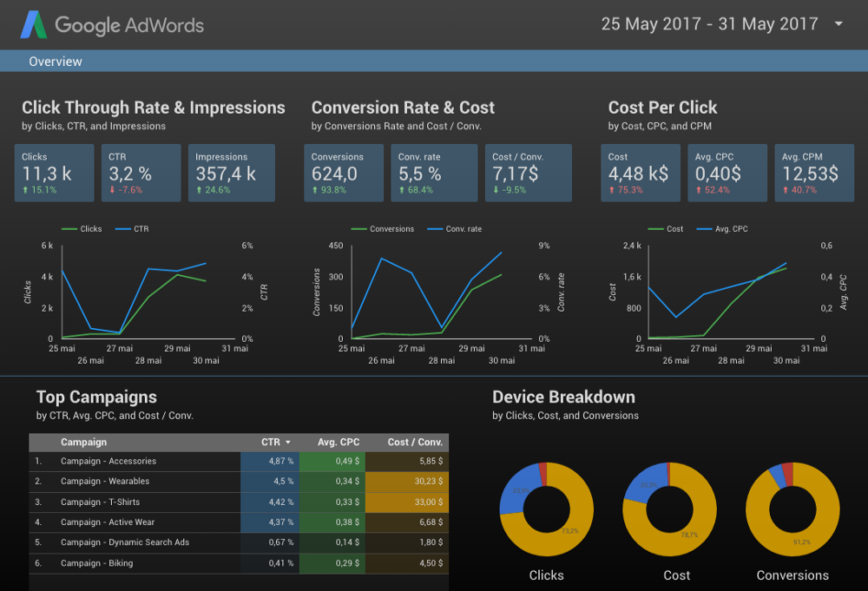The height and width of the screenshot is (591, 868).
Task: Select the Cost / Conv. 7,17$ scorecard
Action: 528,173
